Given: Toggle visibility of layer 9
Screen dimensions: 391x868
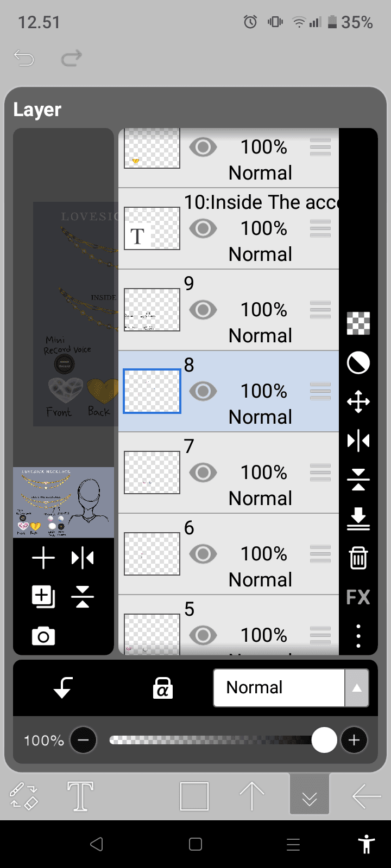Looking at the screenshot, I should coord(203,310).
